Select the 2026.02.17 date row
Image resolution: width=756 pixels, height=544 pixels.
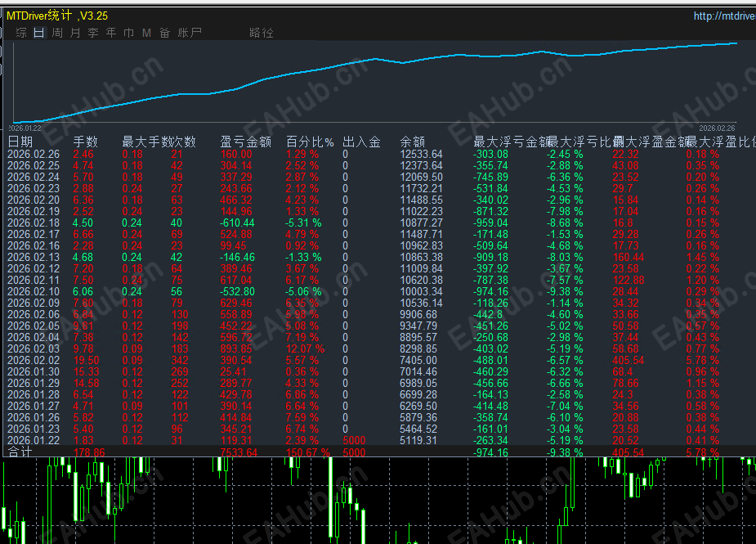tap(34, 235)
